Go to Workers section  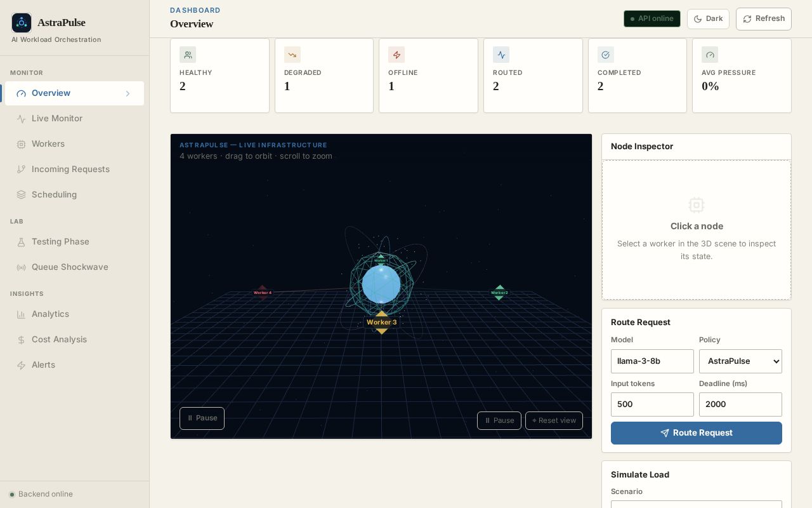tap(74, 144)
